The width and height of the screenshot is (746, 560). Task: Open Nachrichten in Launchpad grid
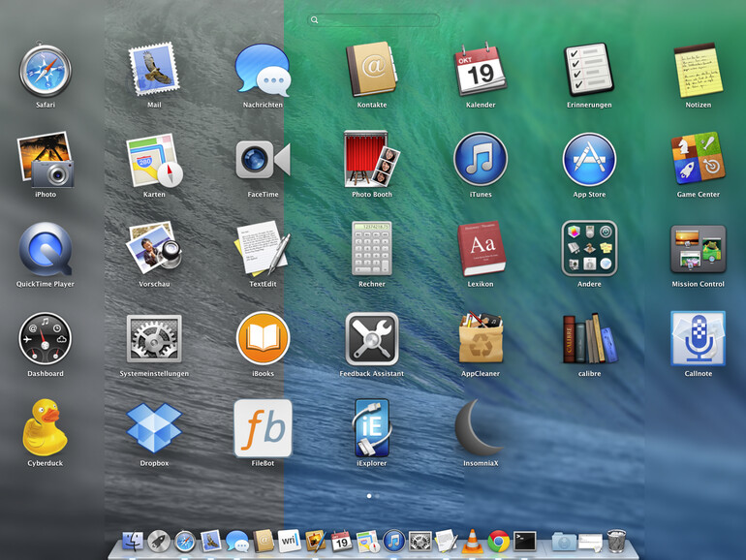click(263, 70)
